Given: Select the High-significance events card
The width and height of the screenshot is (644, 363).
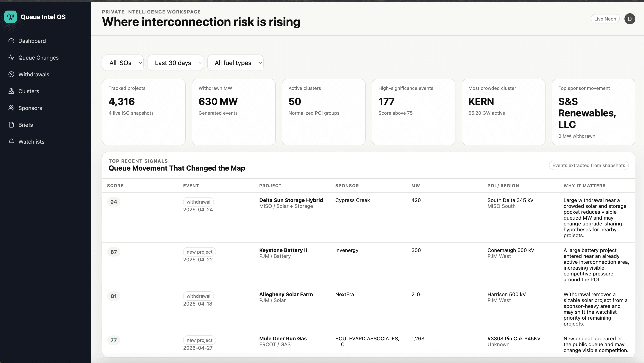Looking at the screenshot, I should (413, 112).
